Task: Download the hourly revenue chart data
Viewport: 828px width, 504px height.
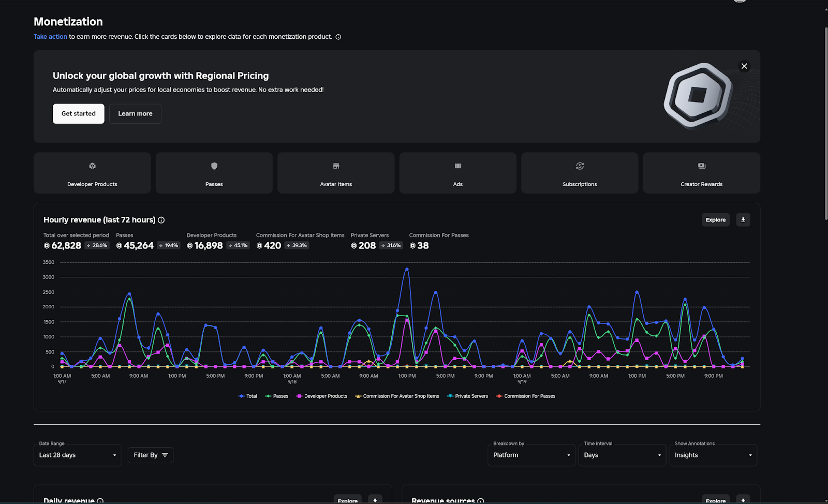Action: point(743,219)
